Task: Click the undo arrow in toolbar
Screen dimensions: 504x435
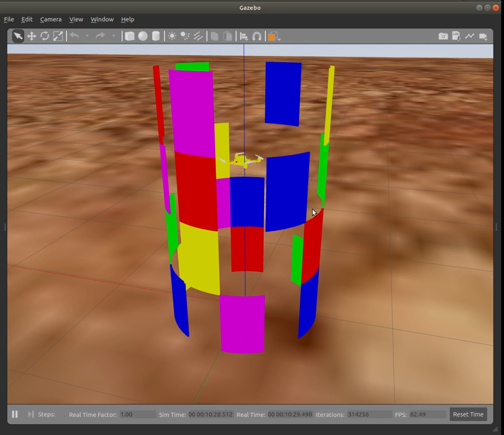Action: [x=74, y=36]
